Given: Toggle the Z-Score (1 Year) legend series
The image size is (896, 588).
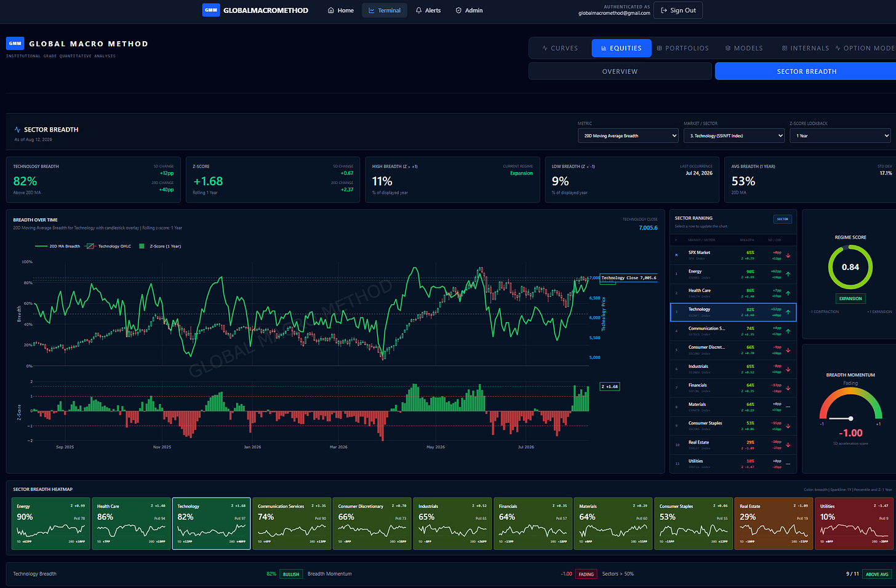Looking at the screenshot, I should click(x=160, y=246).
